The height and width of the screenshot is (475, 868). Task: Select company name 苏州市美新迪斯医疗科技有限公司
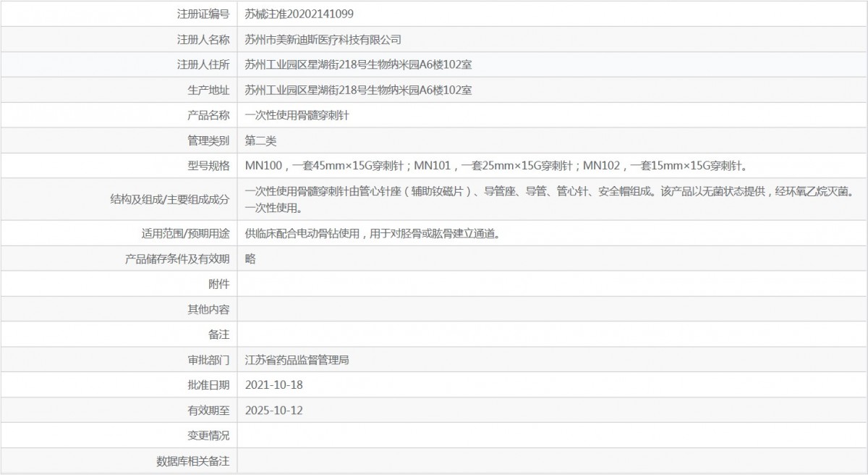[x=323, y=39]
